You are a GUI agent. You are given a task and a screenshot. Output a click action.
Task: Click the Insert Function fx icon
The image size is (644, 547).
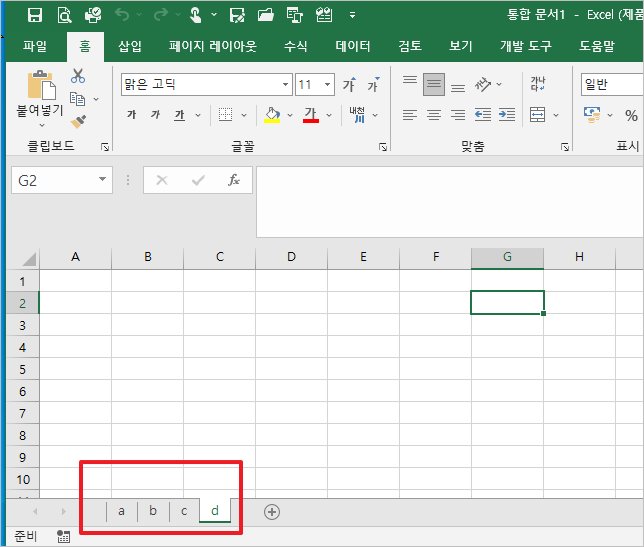[234, 180]
